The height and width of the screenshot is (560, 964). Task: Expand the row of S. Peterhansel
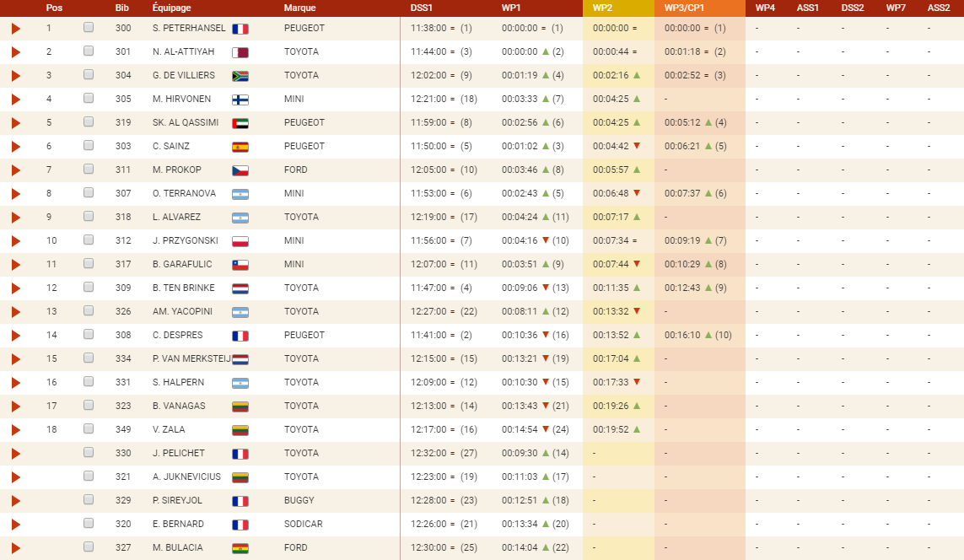(16, 29)
